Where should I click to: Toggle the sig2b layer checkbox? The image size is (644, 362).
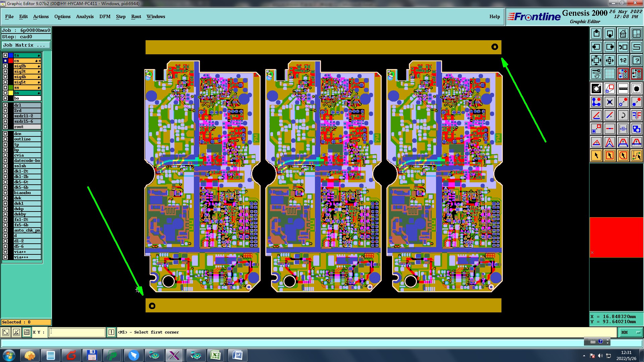5,66
